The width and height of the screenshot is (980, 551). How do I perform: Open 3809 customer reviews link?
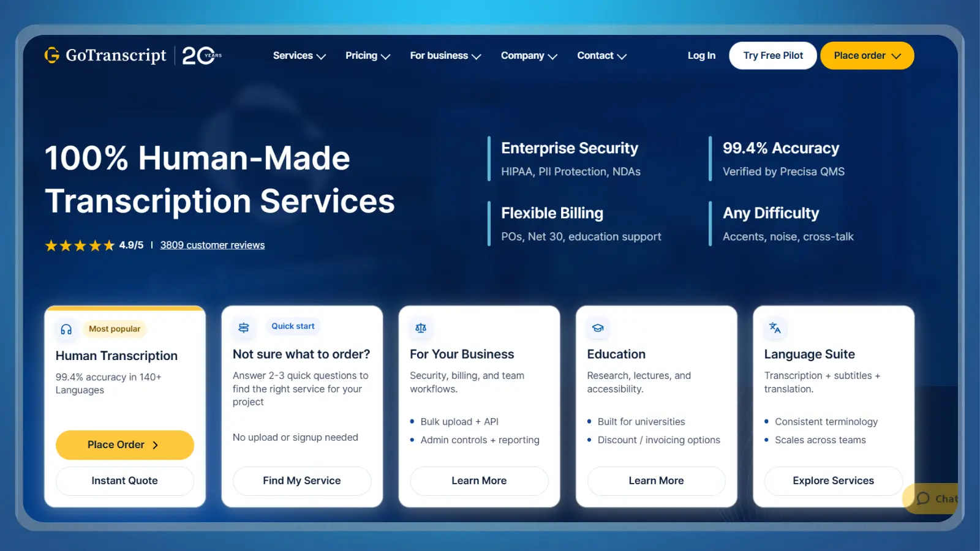click(x=213, y=245)
